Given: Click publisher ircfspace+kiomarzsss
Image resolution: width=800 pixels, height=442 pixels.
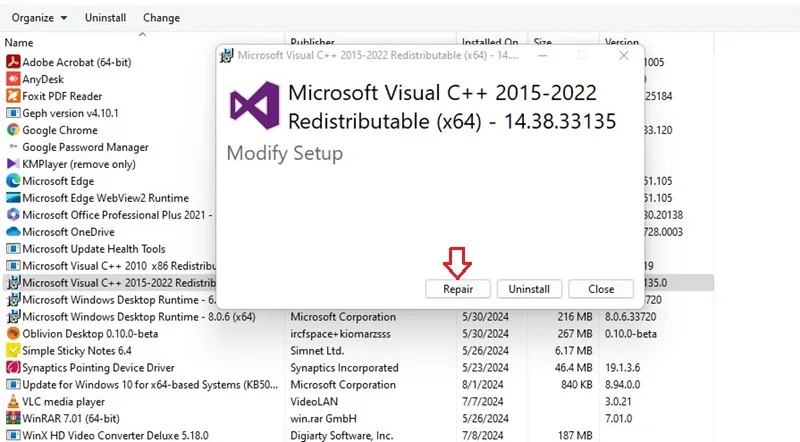Looking at the screenshot, I should point(340,334).
